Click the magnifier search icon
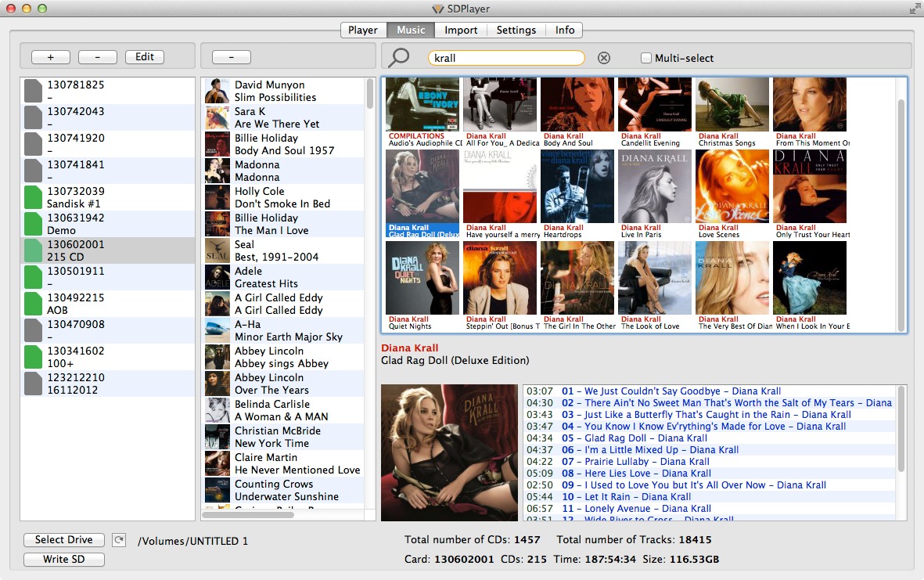The image size is (924, 580). click(399, 58)
